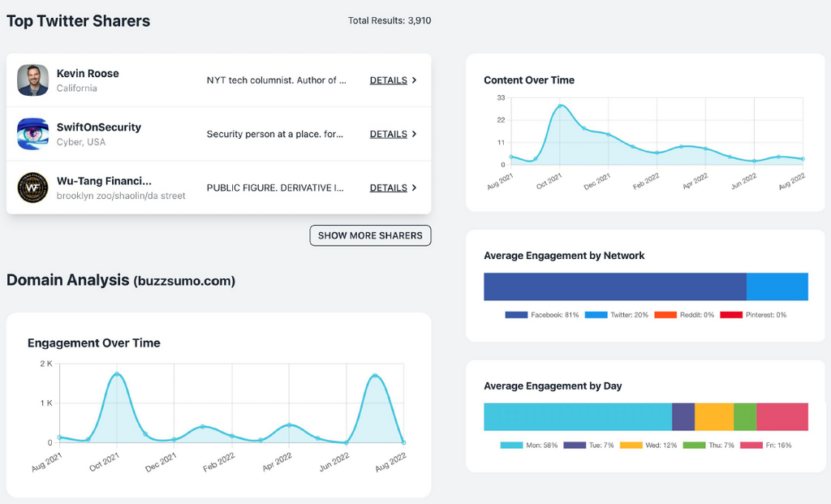Click Oct 2021 peak on Engagement Over Time
The width and height of the screenshot is (831, 504).
click(x=117, y=374)
